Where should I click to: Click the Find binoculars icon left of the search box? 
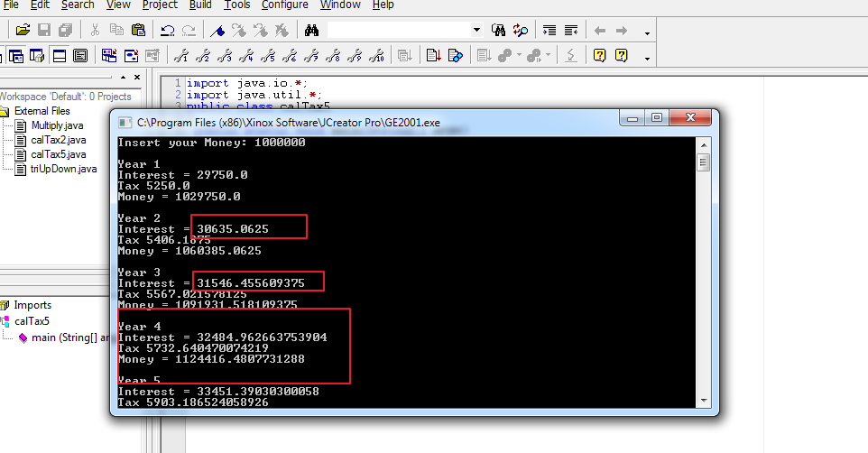tap(311, 31)
